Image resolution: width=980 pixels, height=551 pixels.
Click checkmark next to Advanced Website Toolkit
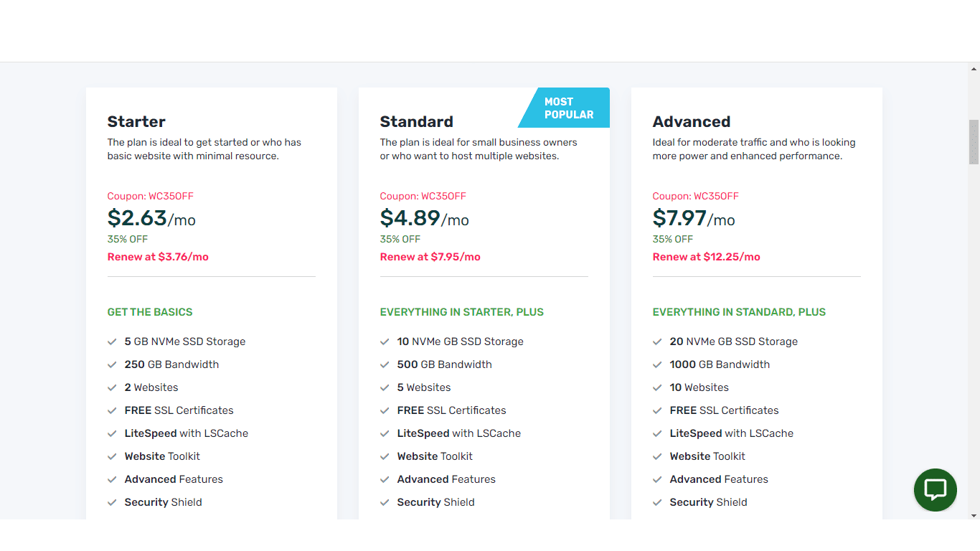657,456
